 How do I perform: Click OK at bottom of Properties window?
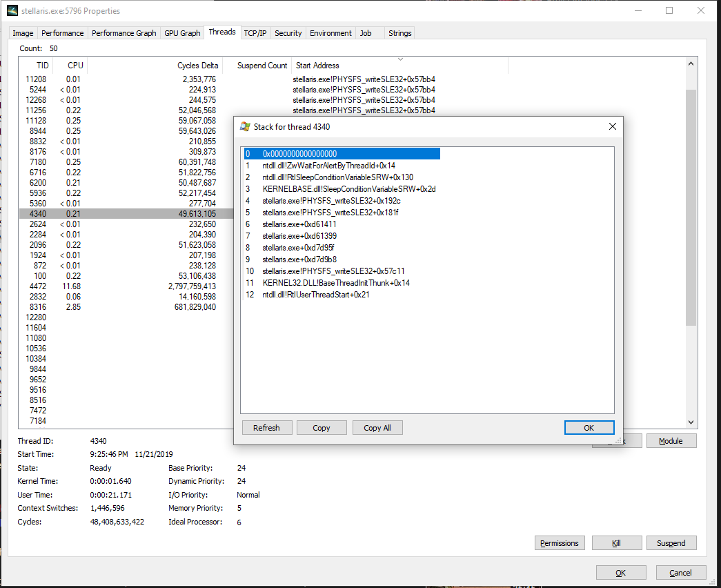tap(621, 573)
